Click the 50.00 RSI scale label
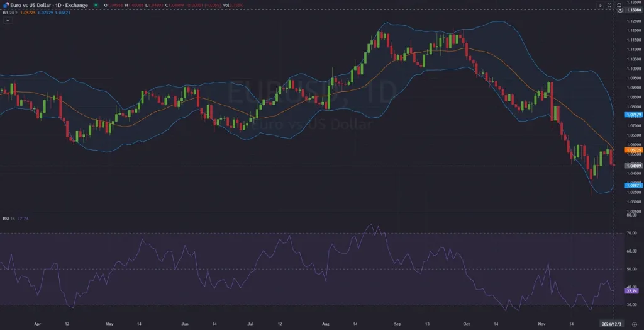644x330 pixels. point(631,269)
